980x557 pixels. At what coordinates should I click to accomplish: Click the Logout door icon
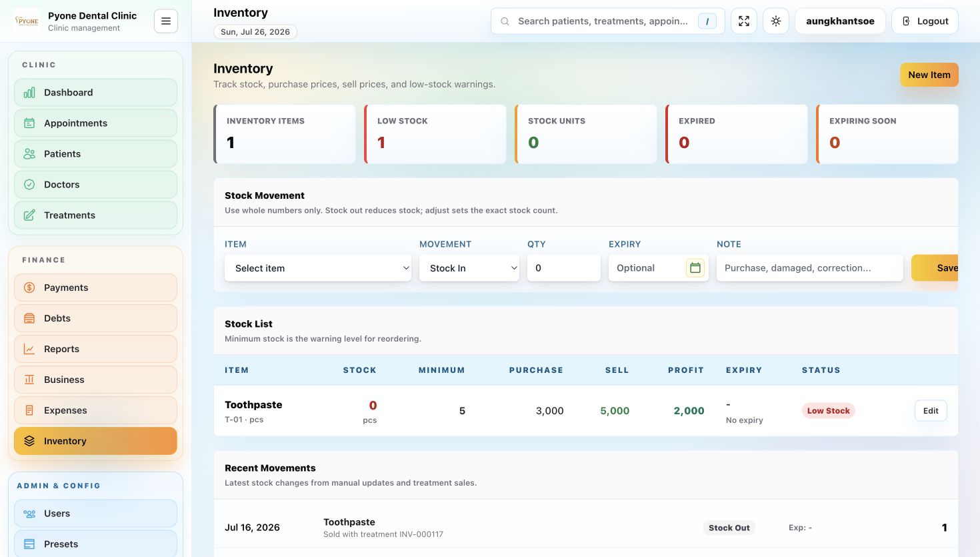pos(906,21)
